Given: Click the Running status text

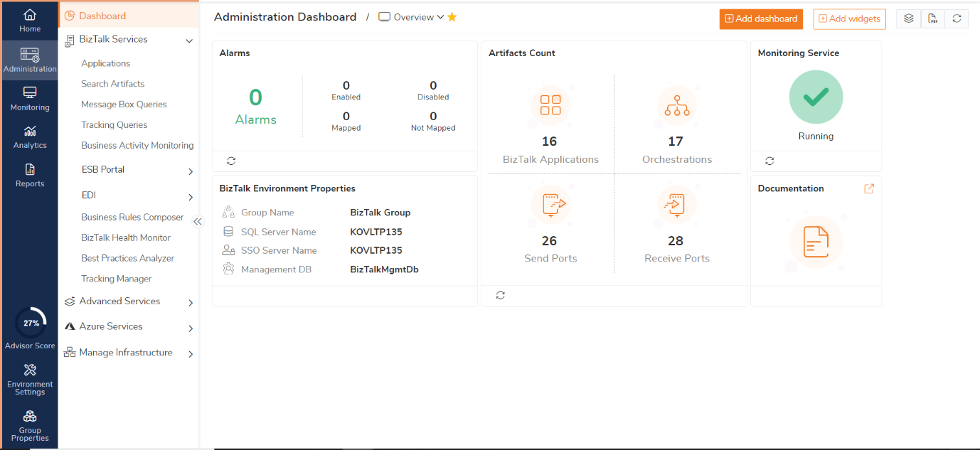Looking at the screenshot, I should click(x=816, y=136).
